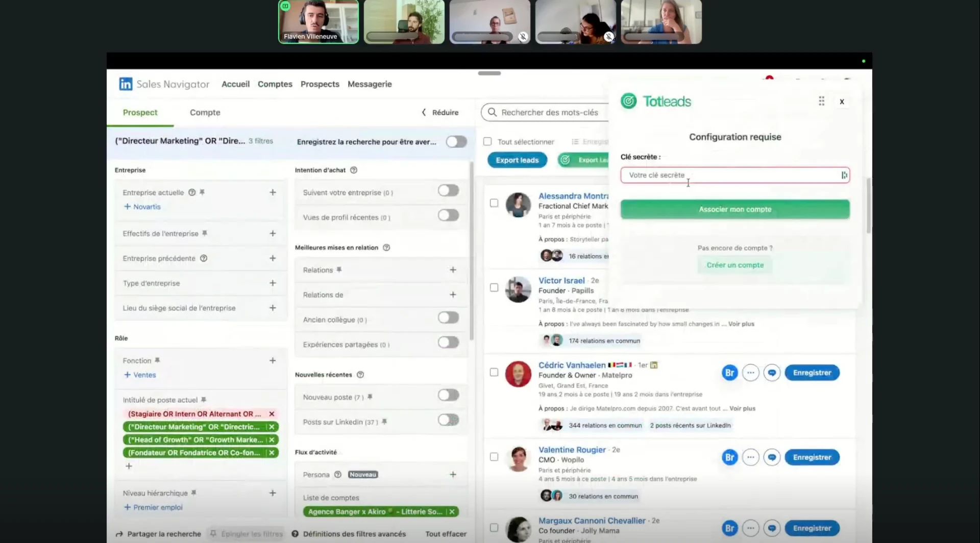Expand Lieu du siège social filter
980x543 pixels.
[x=273, y=308]
